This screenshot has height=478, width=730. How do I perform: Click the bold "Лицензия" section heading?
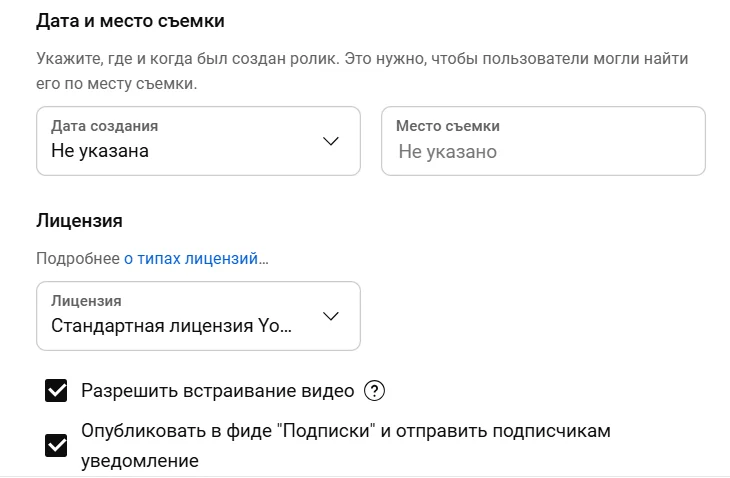[x=79, y=219]
